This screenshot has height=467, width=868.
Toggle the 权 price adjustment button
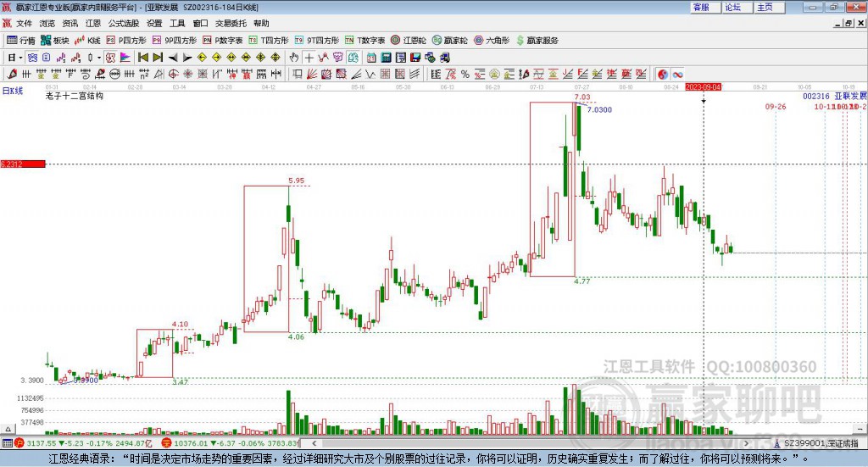[x=111, y=58]
